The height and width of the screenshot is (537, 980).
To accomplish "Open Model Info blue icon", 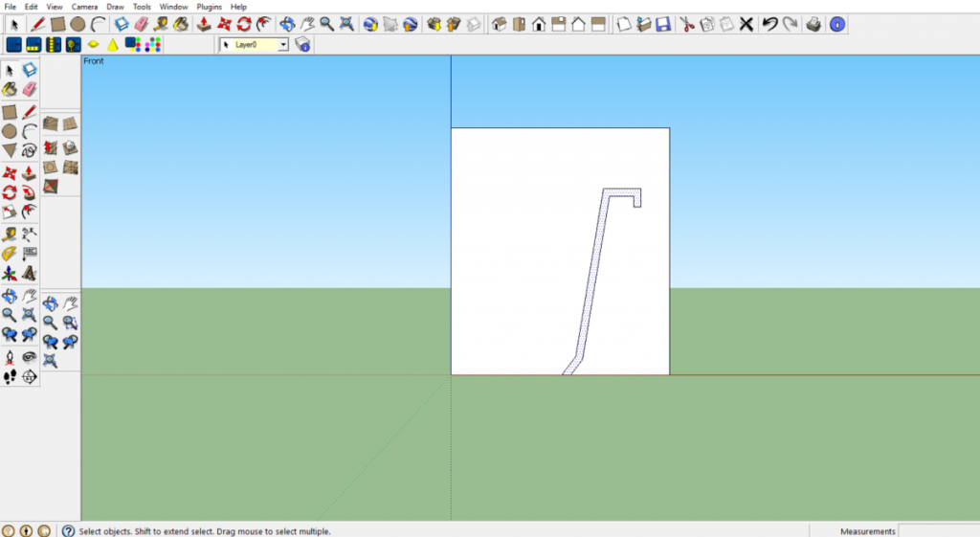I will click(x=837, y=24).
